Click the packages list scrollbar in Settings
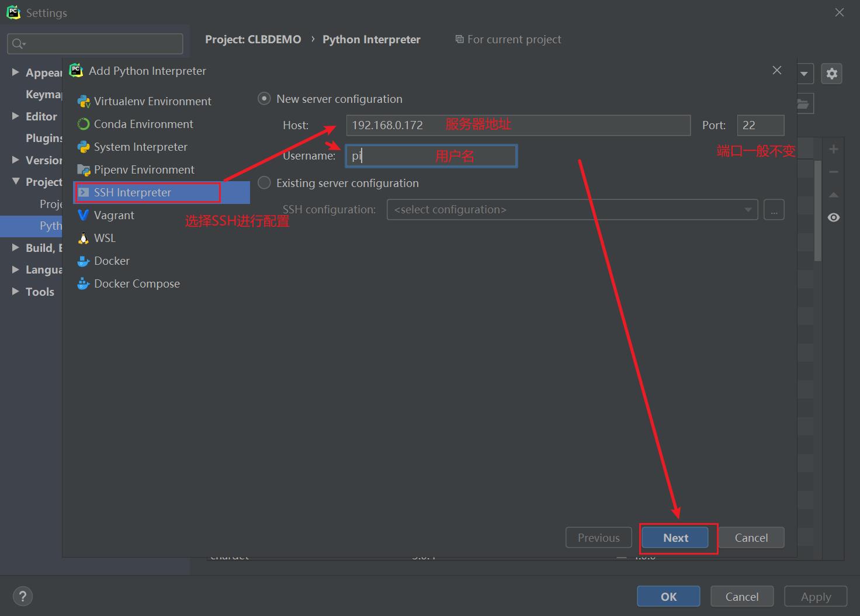Image resolution: width=860 pixels, height=616 pixels. pos(818,210)
